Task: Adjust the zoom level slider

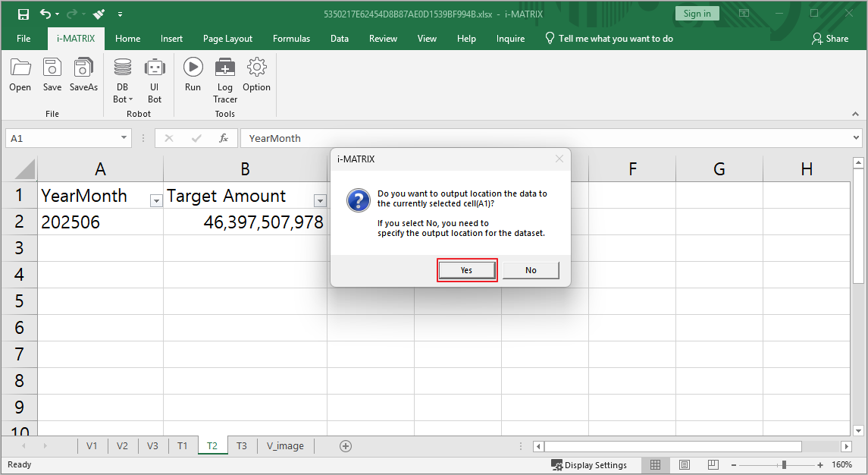Action: [784, 464]
